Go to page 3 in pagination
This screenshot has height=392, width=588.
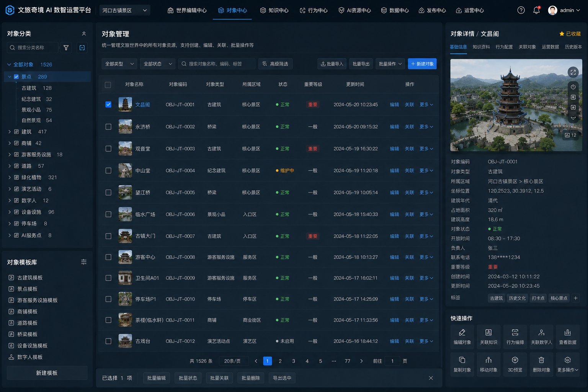294,361
